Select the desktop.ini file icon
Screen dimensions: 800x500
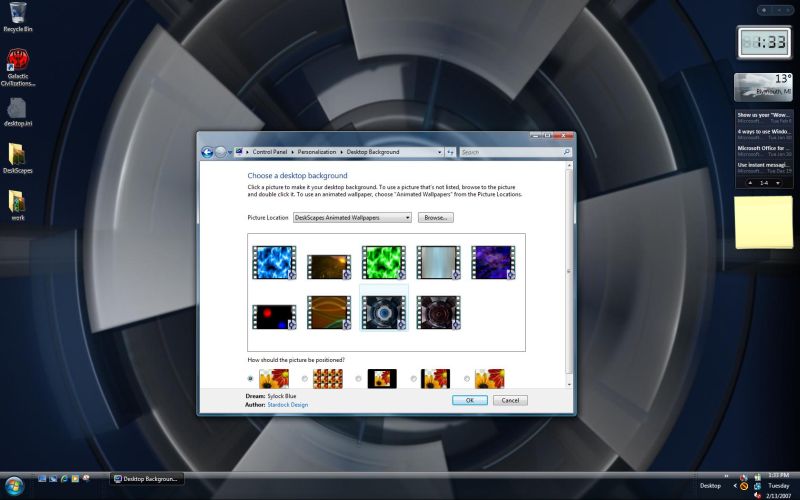18,111
